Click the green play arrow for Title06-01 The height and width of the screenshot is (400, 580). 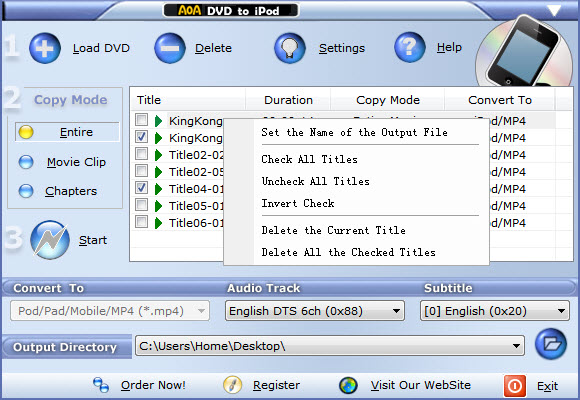158,223
